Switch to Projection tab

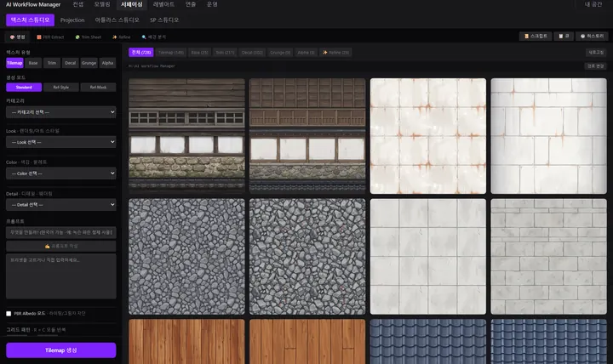[72, 20]
